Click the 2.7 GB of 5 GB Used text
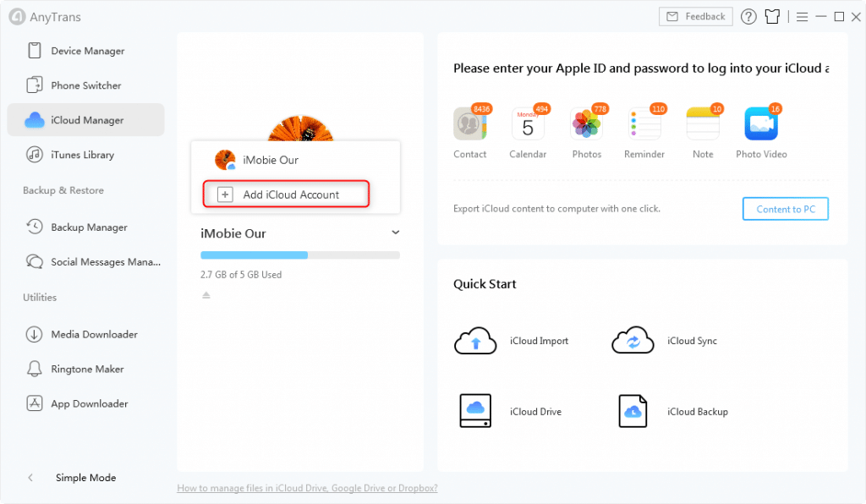This screenshot has height=504, width=866. (x=241, y=274)
